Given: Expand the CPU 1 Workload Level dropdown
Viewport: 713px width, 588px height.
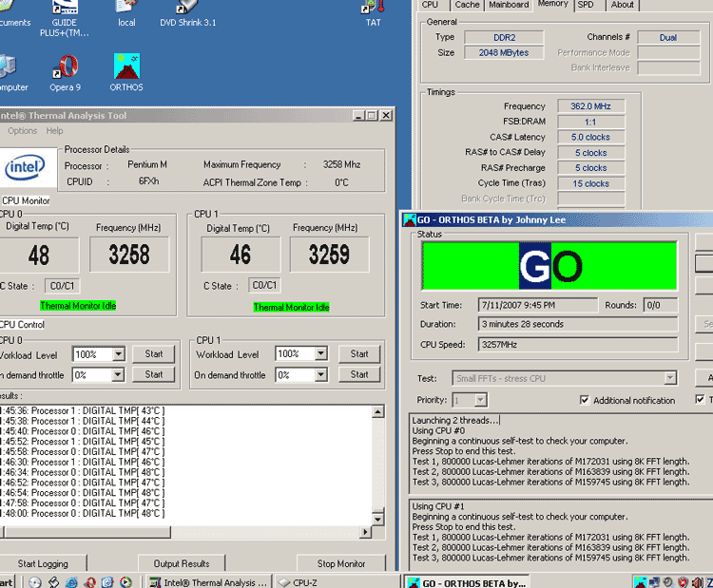Looking at the screenshot, I should pos(321,353).
